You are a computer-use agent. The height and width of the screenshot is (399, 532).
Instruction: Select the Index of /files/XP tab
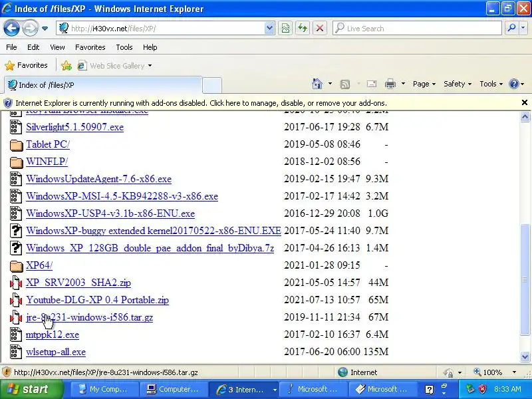pos(103,85)
